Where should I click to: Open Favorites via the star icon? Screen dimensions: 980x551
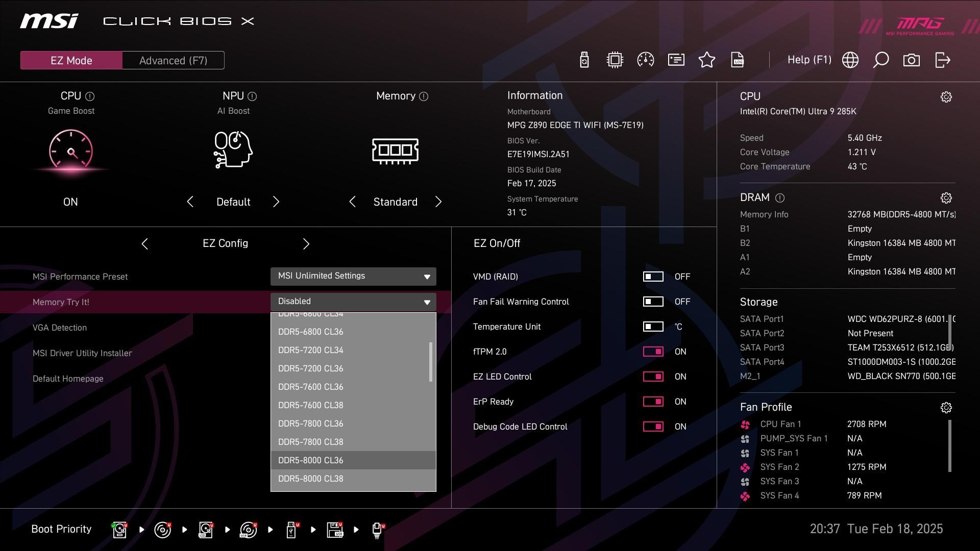point(707,60)
